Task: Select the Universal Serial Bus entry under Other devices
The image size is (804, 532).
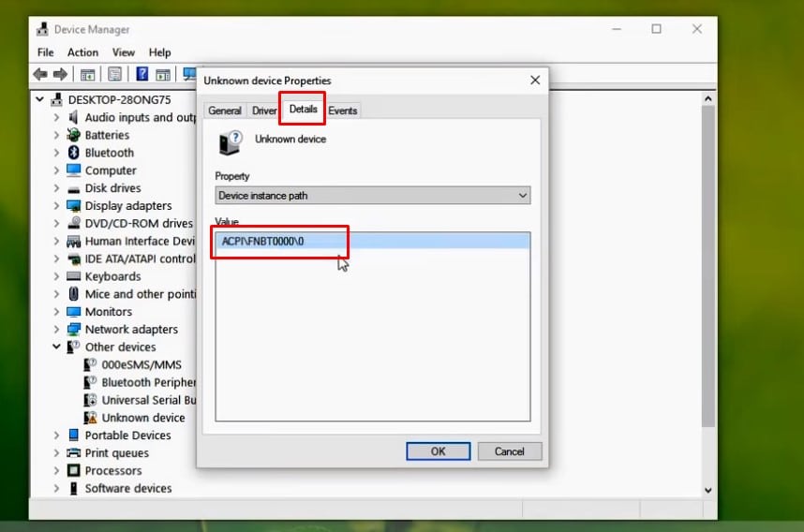Action: pyautogui.click(x=149, y=400)
